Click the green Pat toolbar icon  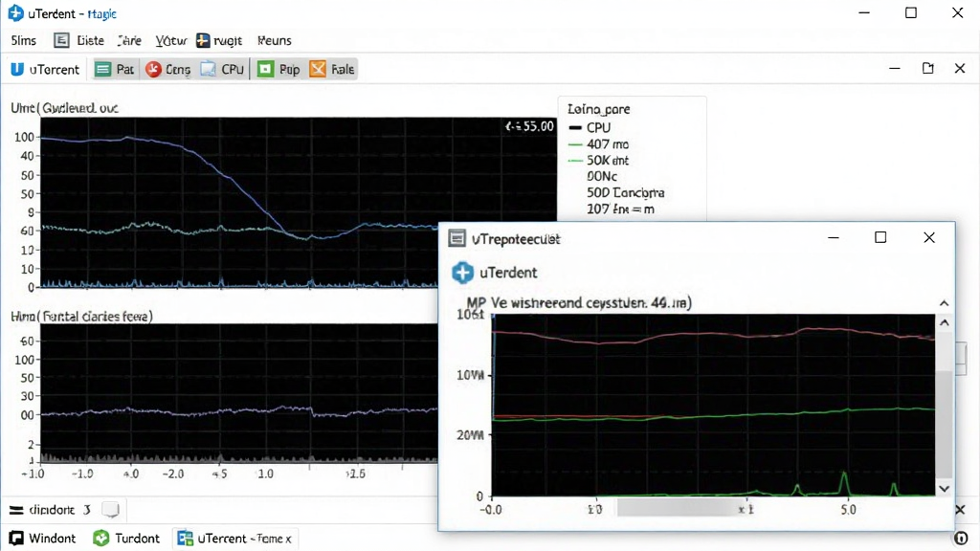tap(103, 69)
